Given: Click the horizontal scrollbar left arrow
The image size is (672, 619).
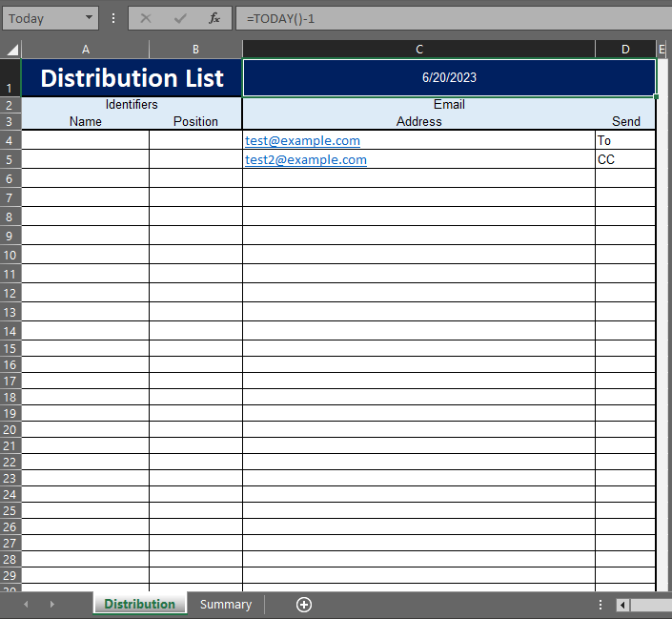Looking at the screenshot, I should point(622,605).
